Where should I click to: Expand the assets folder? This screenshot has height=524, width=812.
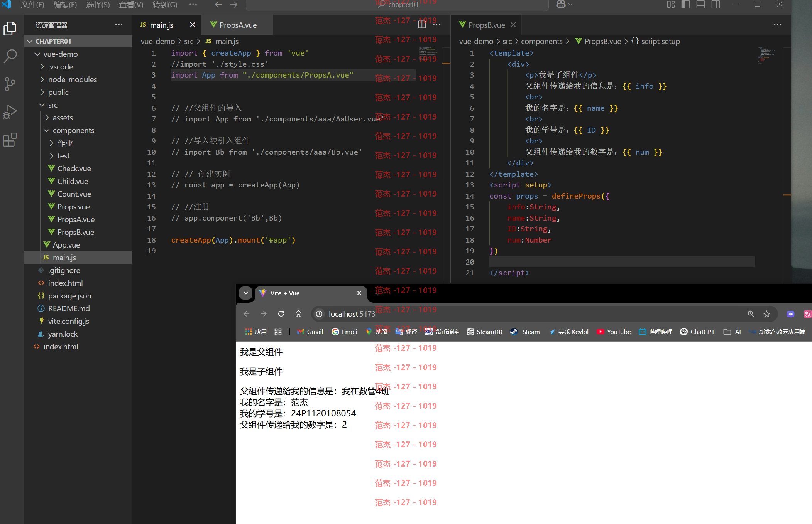(x=78, y=118)
